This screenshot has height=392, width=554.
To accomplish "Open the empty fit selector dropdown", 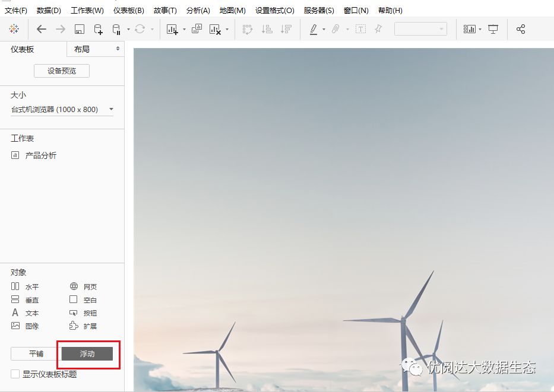I will click(x=420, y=29).
